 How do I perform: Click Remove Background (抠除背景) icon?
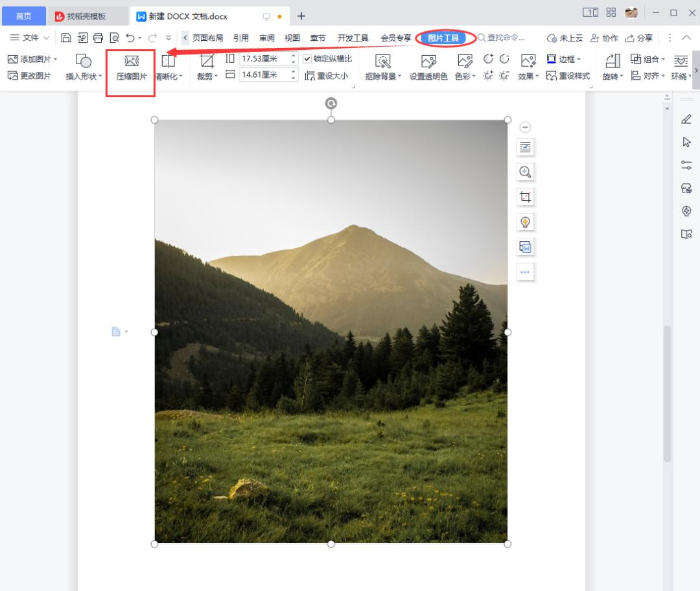(x=383, y=68)
